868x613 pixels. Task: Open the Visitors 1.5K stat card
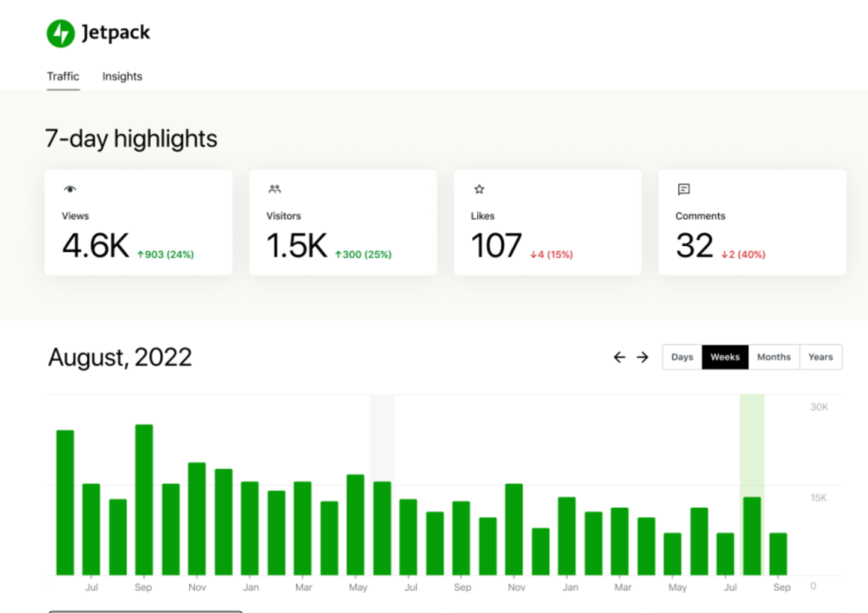click(x=342, y=222)
